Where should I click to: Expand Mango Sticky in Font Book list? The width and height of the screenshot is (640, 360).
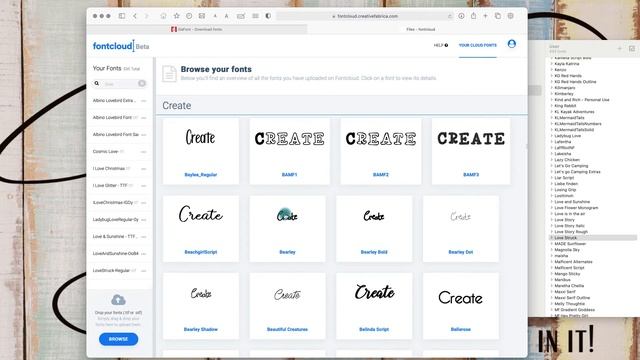tap(551, 274)
